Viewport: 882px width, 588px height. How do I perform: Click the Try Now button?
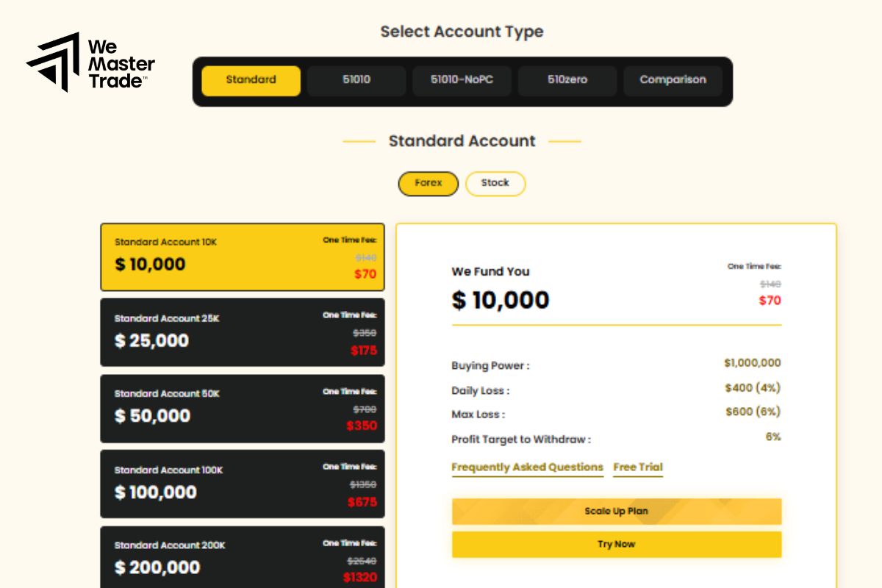tap(616, 545)
